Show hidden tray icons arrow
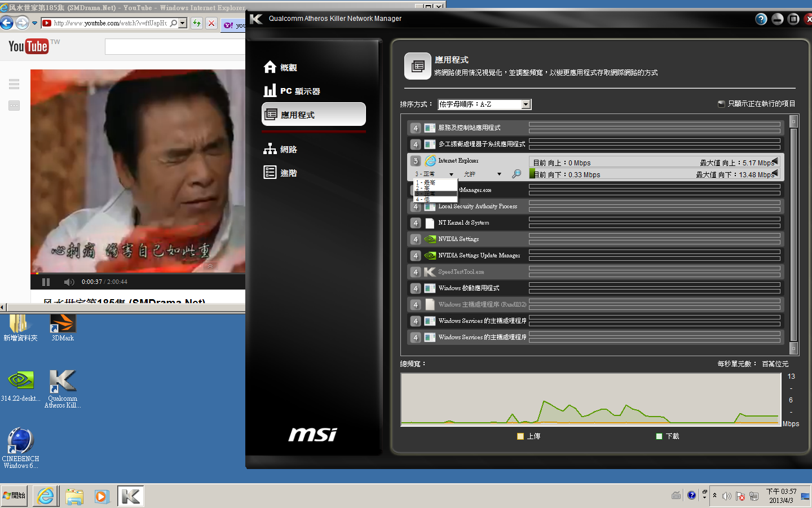Viewport: 812px width, 508px height. coord(715,496)
